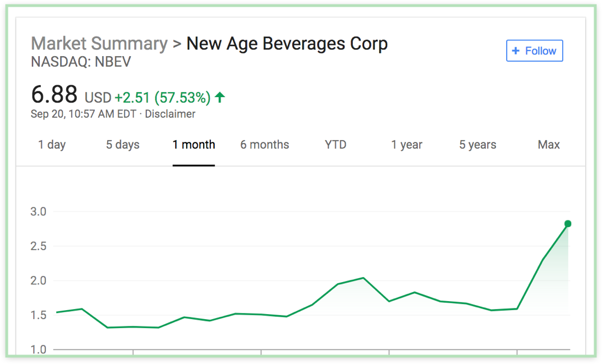Open the Market Summary breadcrumb link
602x364 pixels.
(99, 43)
